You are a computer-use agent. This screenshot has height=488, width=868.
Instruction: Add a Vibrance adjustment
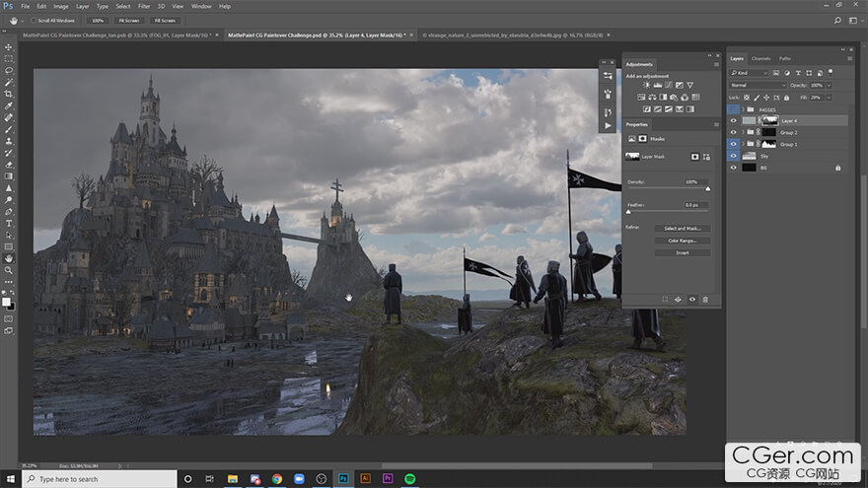click(689, 85)
